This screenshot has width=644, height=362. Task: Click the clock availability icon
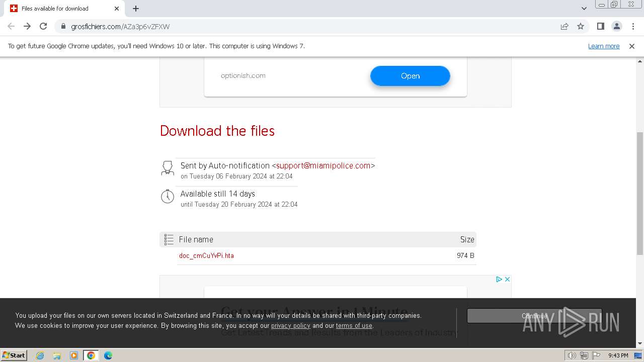[x=168, y=197]
